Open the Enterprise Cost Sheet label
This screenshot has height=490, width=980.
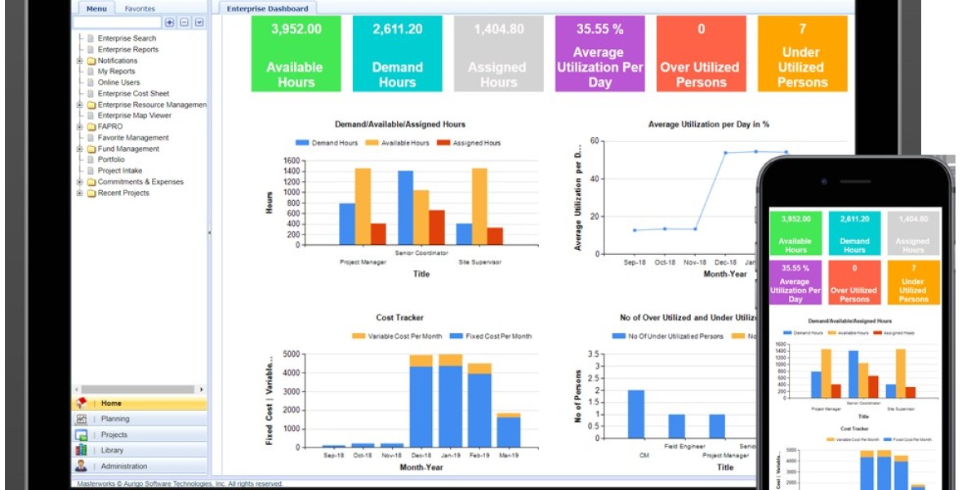coord(134,94)
